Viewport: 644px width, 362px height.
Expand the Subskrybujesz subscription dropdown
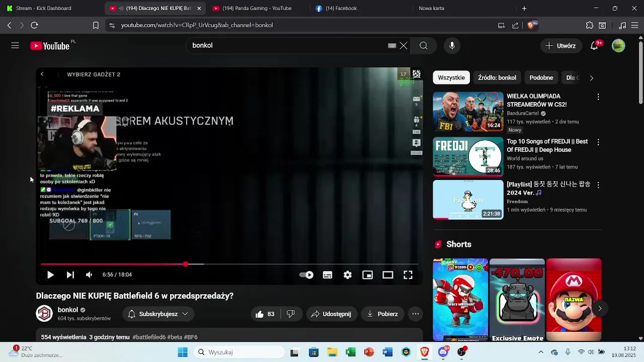158,314
